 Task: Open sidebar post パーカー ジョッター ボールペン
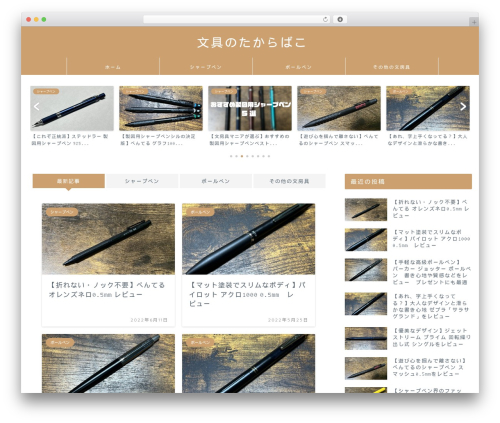(432, 272)
